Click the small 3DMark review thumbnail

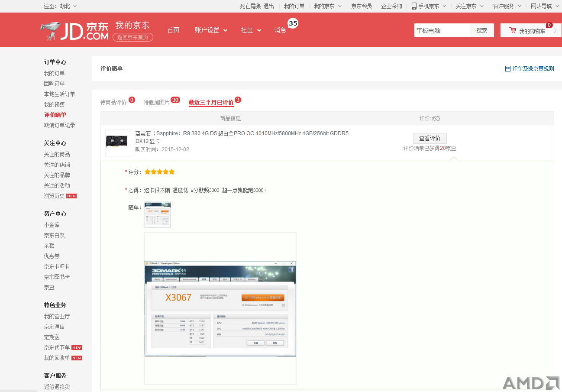[158, 214]
